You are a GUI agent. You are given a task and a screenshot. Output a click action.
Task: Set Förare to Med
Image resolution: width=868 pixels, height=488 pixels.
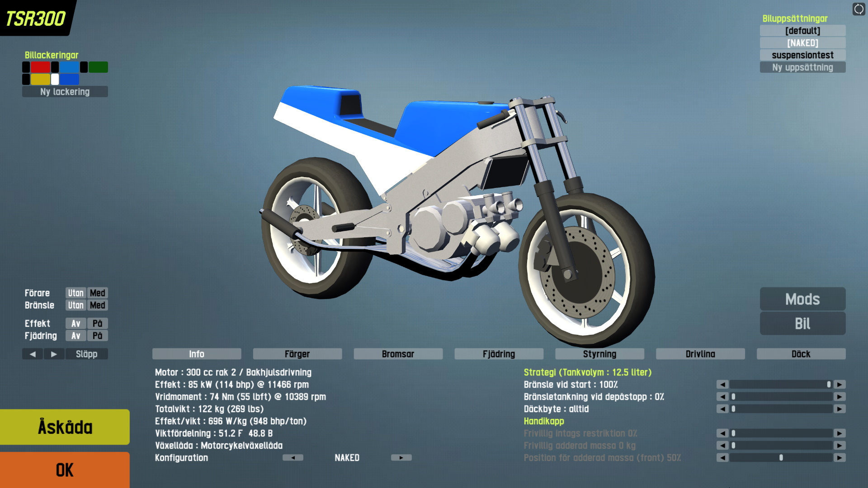coord(97,293)
